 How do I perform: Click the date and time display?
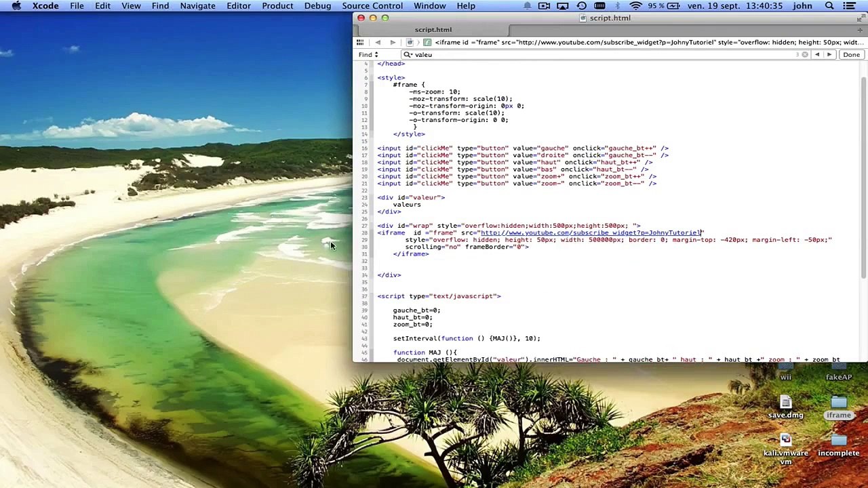tap(734, 6)
